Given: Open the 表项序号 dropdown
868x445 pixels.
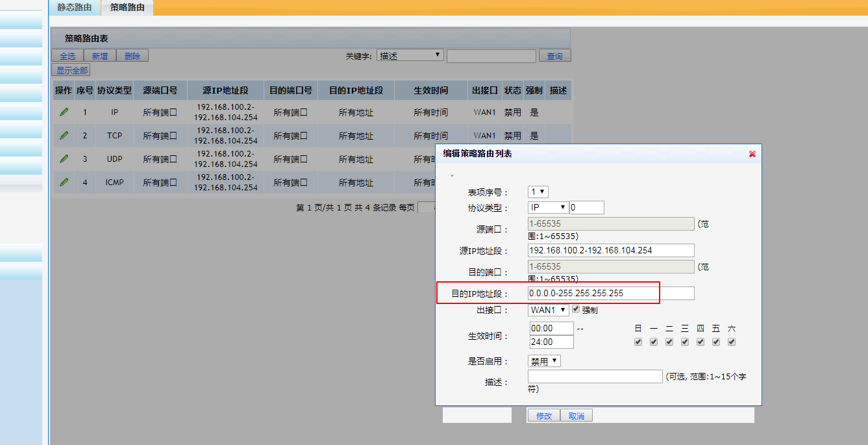Looking at the screenshot, I should click(x=538, y=192).
